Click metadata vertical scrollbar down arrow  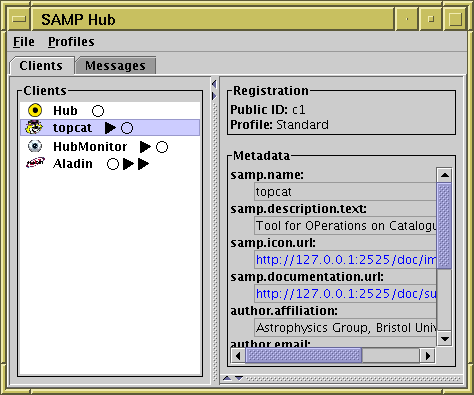click(444, 339)
